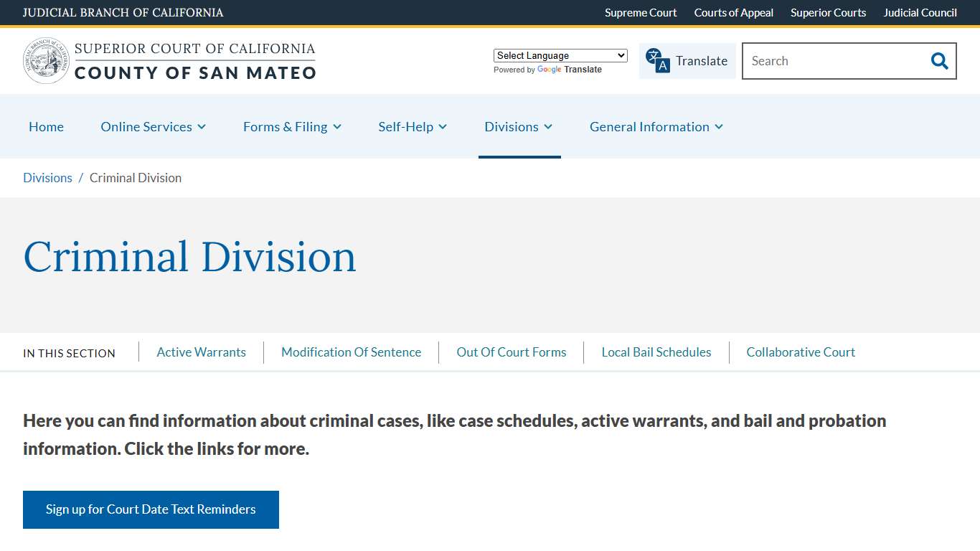Click the search magnifying glass icon
Image resolution: width=980 pixels, height=551 pixels.
click(939, 61)
